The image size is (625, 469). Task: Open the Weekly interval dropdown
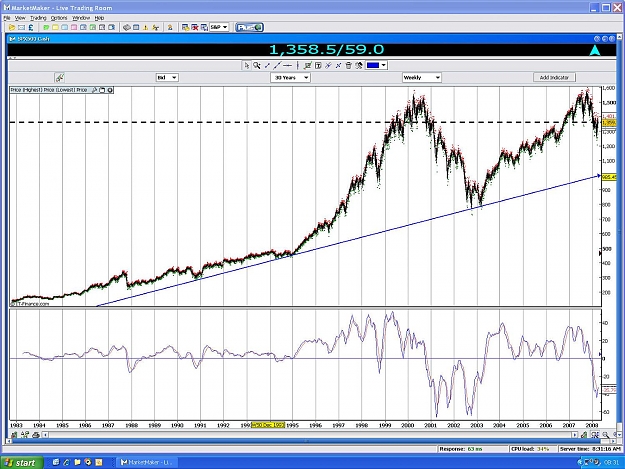click(421, 77)
